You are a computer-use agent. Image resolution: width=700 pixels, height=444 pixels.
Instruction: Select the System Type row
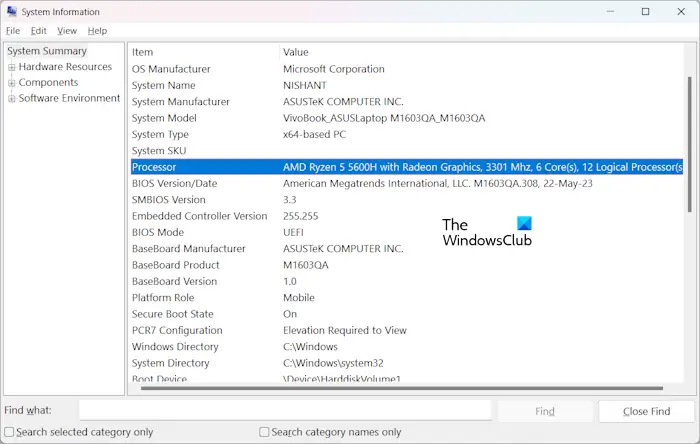click(x=407, y=134)
